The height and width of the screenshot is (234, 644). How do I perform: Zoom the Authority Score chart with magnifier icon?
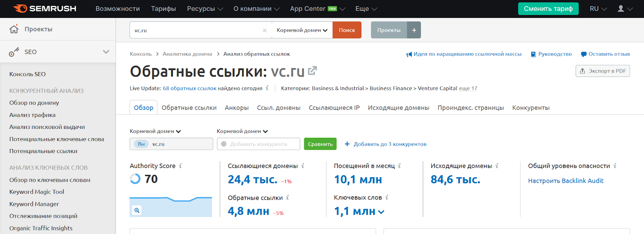click(x=137, y=210)
